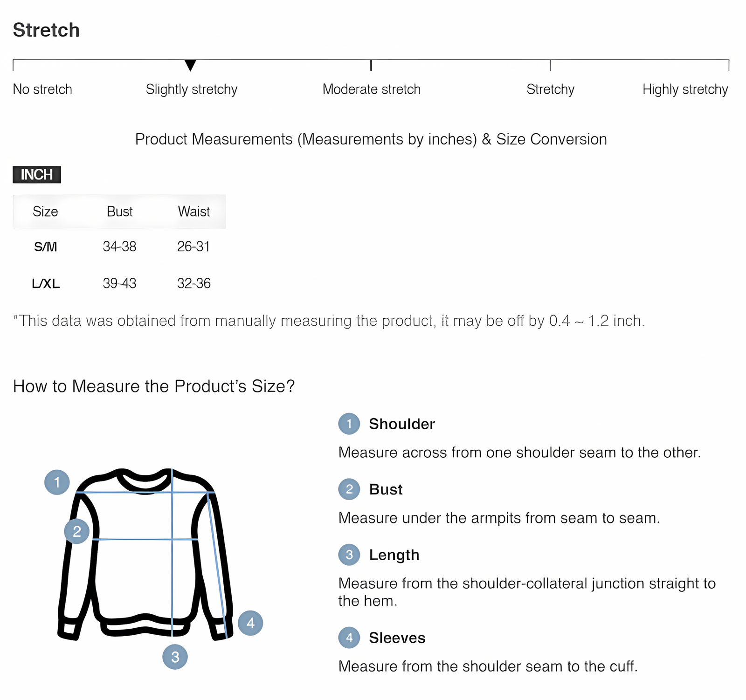The width and height of the screenshot is (746, 700).
Task: Click number 3 badge below the sweater
Action: (x=175, y=657)
